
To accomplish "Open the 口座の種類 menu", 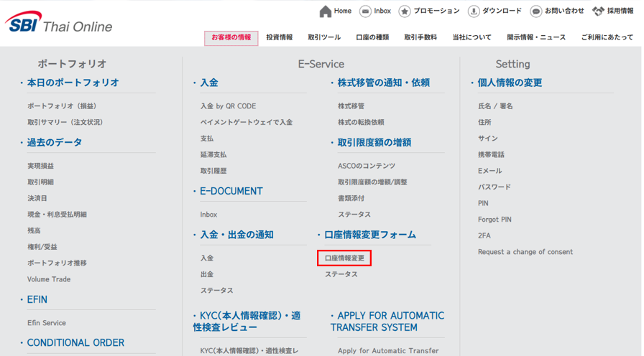I will point(372,37).
